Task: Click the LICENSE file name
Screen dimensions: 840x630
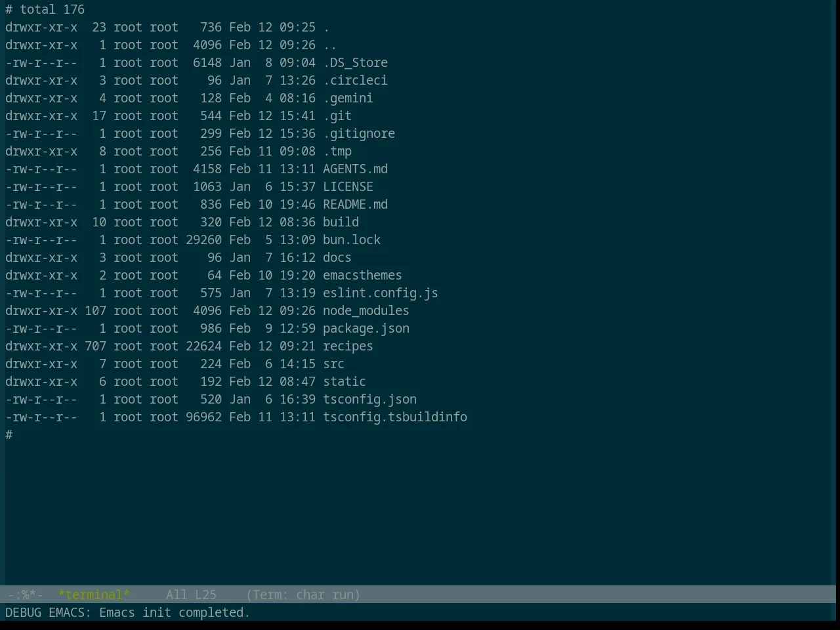Action: (348, 187)
